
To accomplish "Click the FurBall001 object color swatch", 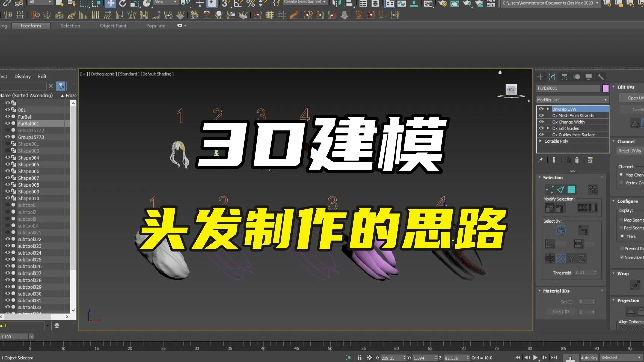I will click(605, 88).
